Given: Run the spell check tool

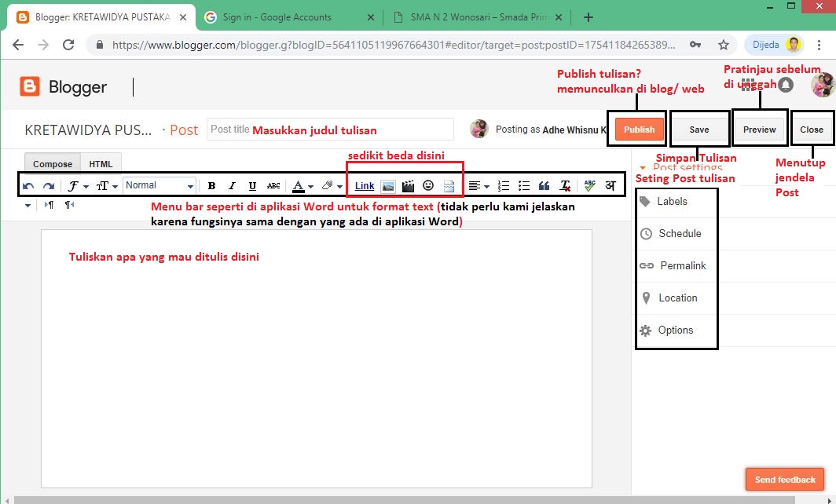Looking at the screenshot, I should coord(589,185).
